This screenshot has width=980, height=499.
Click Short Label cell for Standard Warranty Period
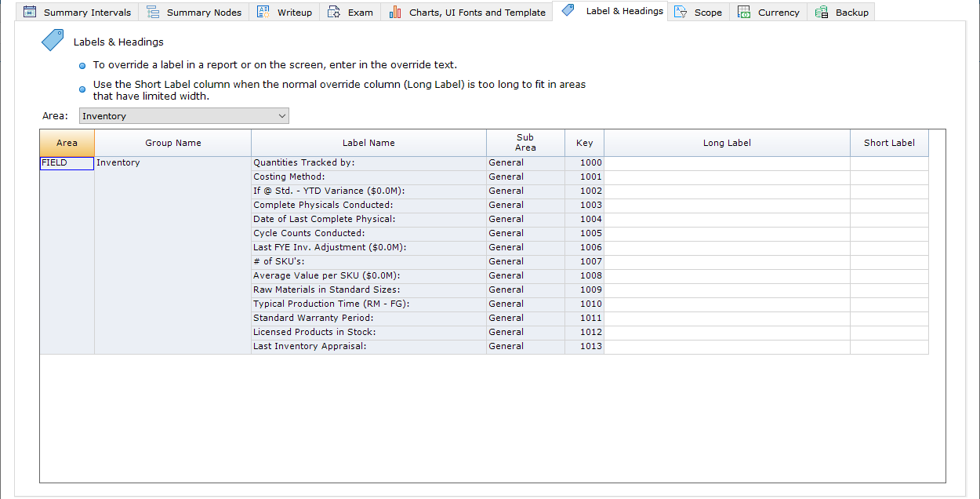click(x=889, y=319)
